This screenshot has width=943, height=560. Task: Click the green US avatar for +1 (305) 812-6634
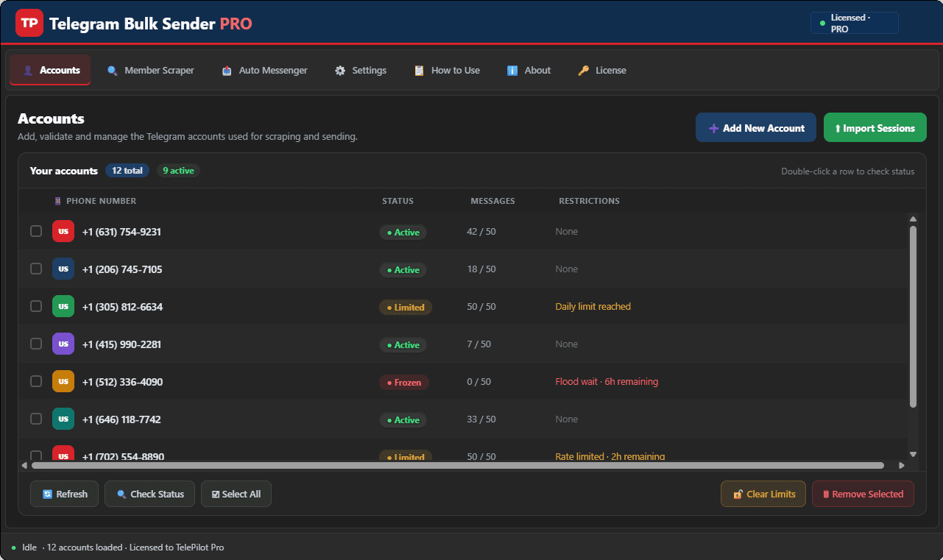click(63, 307)
